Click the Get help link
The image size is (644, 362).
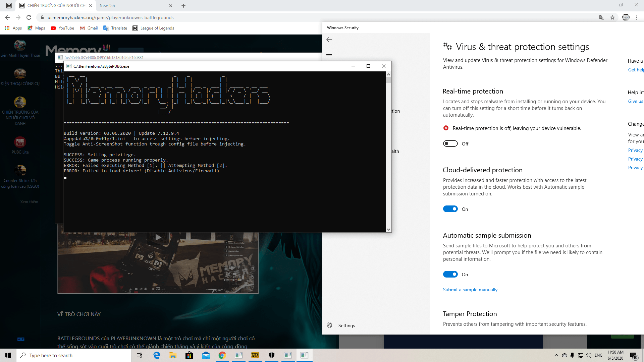coord(636,70)
